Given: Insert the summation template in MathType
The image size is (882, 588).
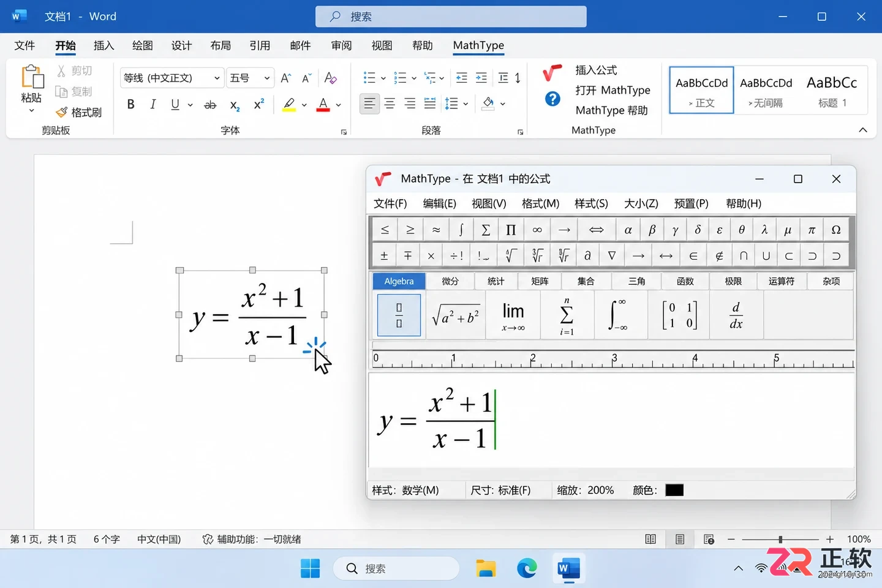Looking at the screenshot, I should [x=567, y=315].
